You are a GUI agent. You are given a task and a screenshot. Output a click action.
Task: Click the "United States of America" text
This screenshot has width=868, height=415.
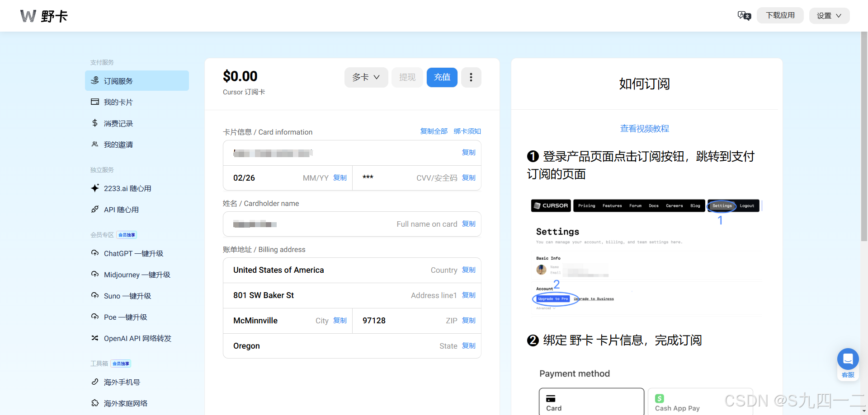coord(278,270)
